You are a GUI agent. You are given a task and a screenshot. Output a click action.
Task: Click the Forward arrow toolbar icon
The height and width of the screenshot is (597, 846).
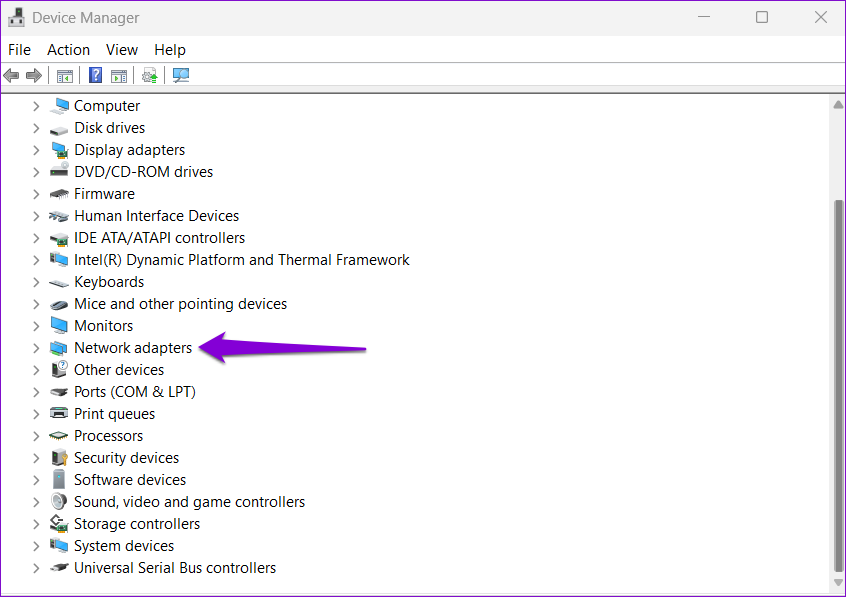point(34,76)
